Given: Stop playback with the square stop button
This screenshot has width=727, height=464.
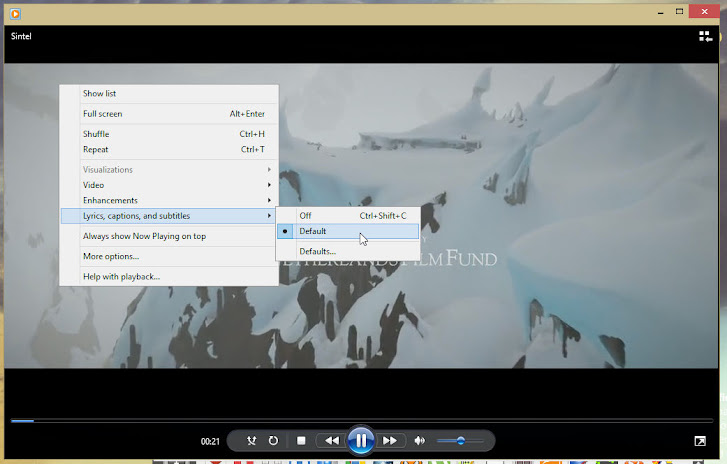Looking at the screenshot, I should click(x=301, y=440).
